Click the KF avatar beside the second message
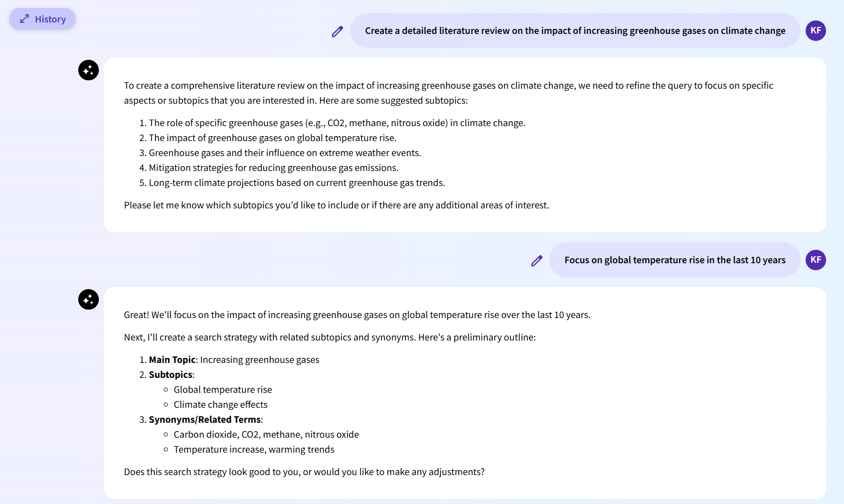 point(816,260)
